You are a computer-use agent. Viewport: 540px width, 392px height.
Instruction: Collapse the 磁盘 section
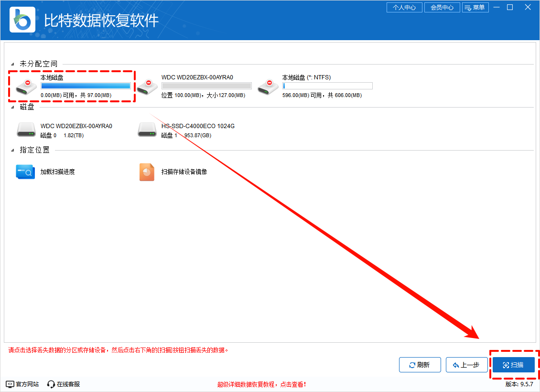click(x=12, y=107)
